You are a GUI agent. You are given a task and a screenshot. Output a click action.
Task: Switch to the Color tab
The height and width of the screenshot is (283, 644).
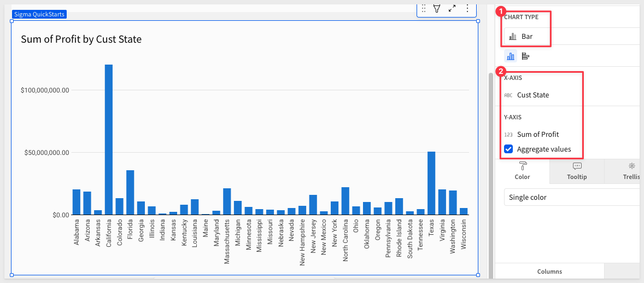click(523, 171)
